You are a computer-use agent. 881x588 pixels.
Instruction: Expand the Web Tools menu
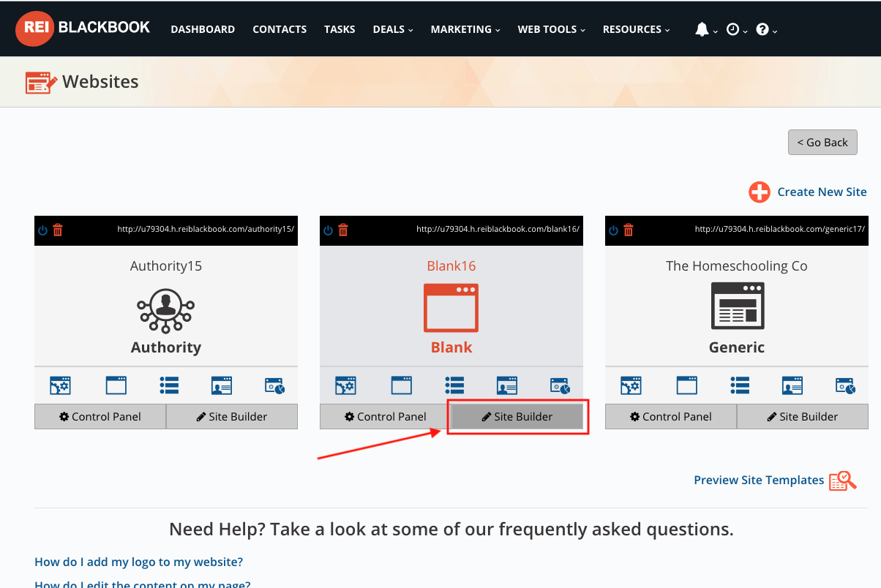(552, 29)
